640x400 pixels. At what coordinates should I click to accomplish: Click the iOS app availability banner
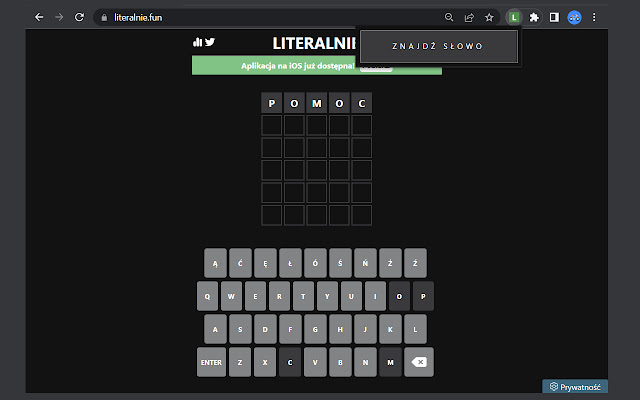pos(317,65)
